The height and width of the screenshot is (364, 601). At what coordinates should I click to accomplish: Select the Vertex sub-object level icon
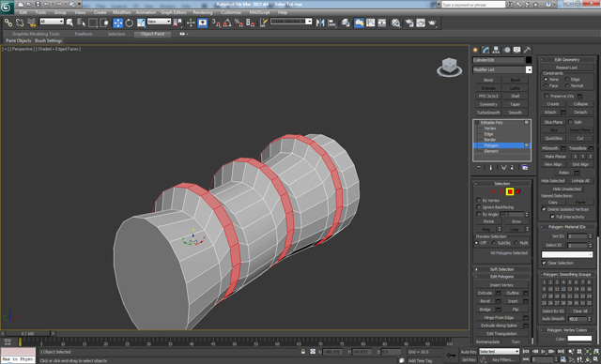pos(484,191)
